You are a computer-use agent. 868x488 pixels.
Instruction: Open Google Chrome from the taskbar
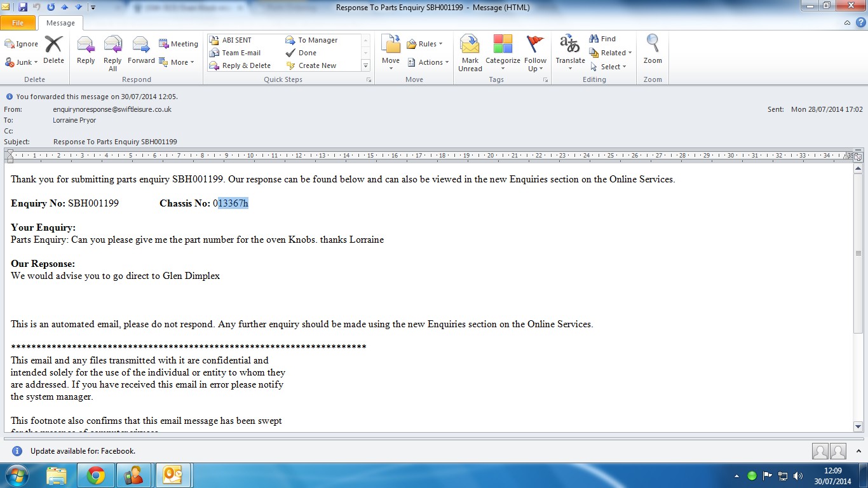click(x=96, y=475)
